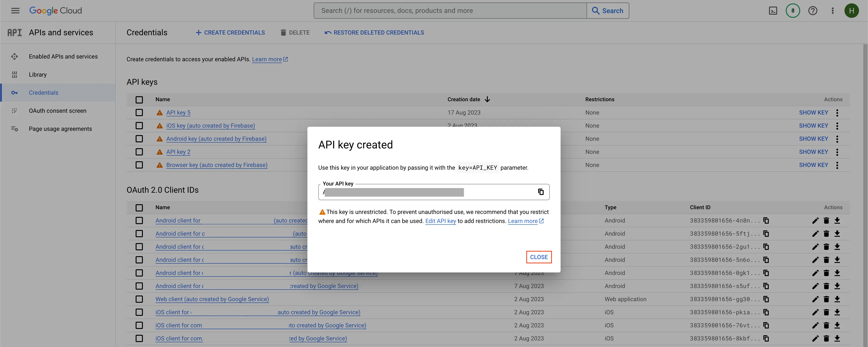The height and width of the screenshot is (347, 868).
Task: Select Credentials in sidebar
Action: click(58, 93)
